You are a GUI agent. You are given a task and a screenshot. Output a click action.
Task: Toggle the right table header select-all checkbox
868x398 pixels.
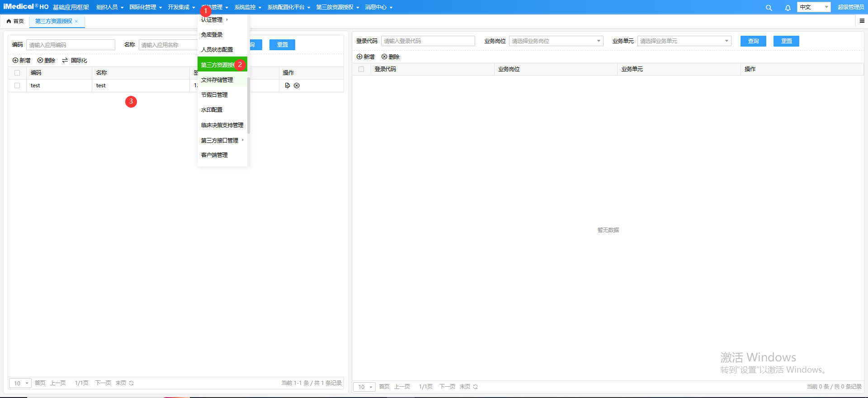361,69
